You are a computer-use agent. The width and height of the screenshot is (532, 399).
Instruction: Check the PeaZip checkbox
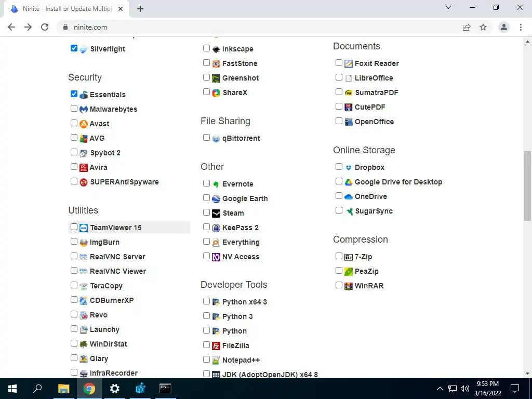pos(339,270)
